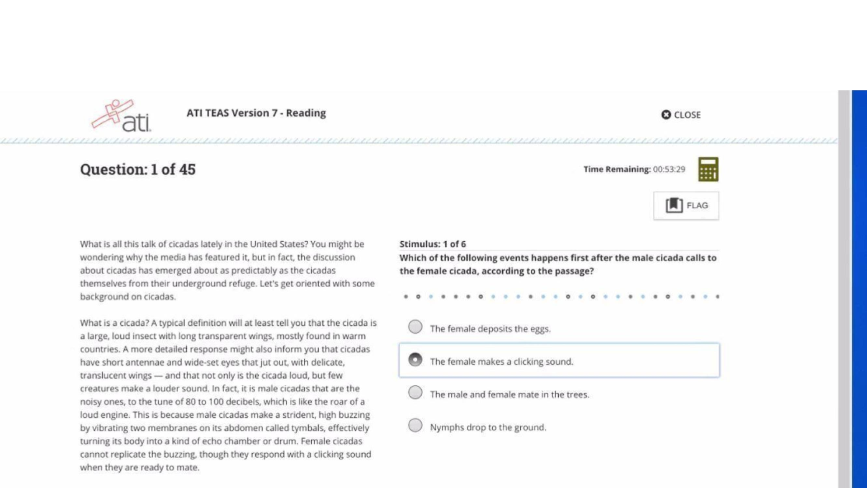Click the bookmark flag icon
The width and height of the screenshot is (868, 488).
point(674,205)
